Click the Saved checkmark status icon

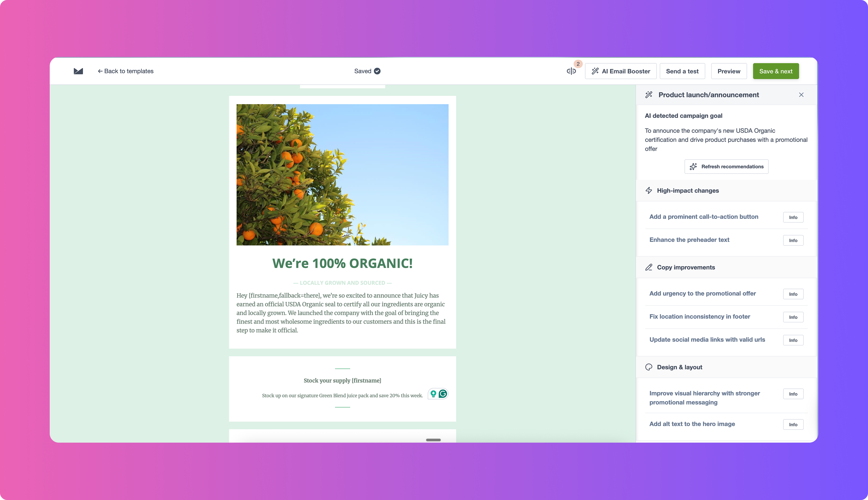[377, 71]
